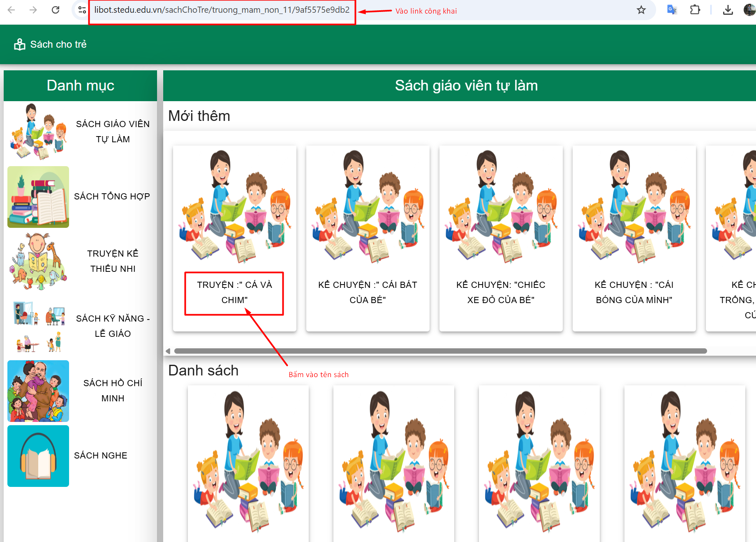Open the TRUYỆN KỂ THIẾU NHI category
Screen dimensions: 756x542
pos(113,261)
